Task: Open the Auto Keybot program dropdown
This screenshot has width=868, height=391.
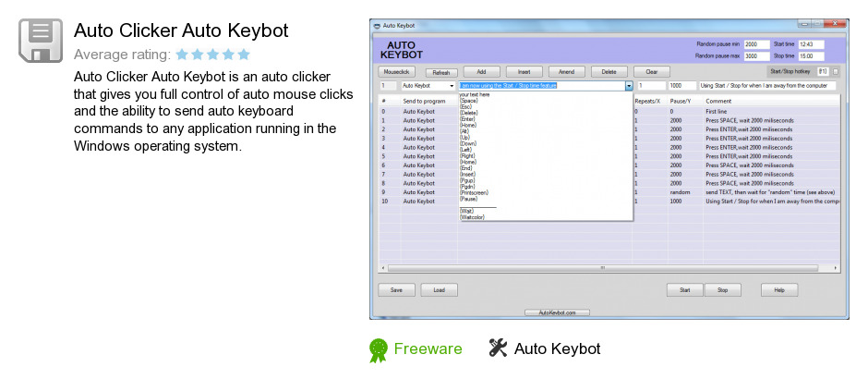Action: [x=452, y=86]
